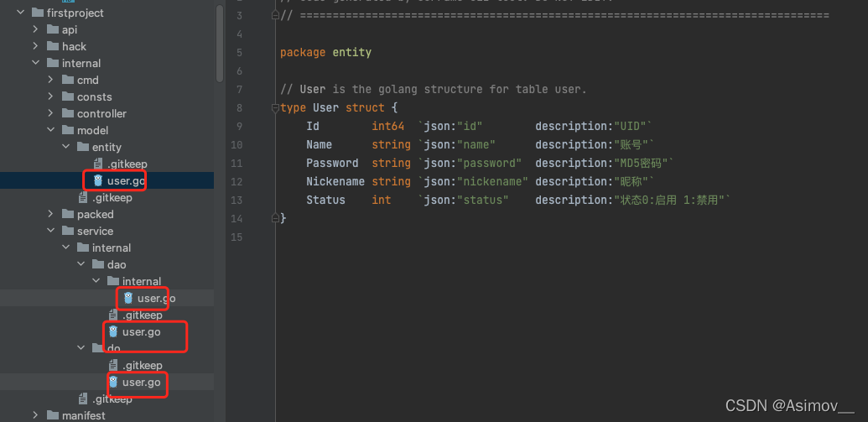Click the project tree vertical scrollbar
Viewport: 868px width, 422px height.
(x=219, y=42)
